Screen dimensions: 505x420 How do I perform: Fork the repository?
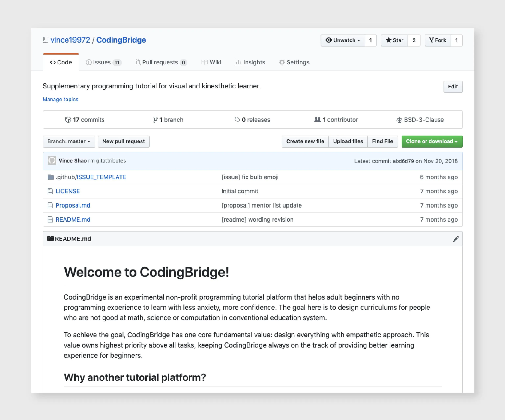[x=438, y=40]
